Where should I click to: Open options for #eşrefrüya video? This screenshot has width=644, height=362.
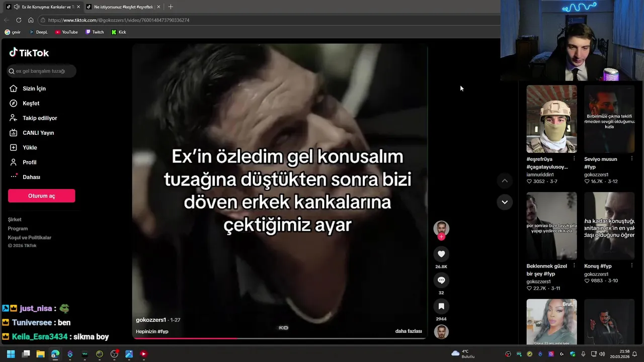pyautogui.click(x=574, y=159)
